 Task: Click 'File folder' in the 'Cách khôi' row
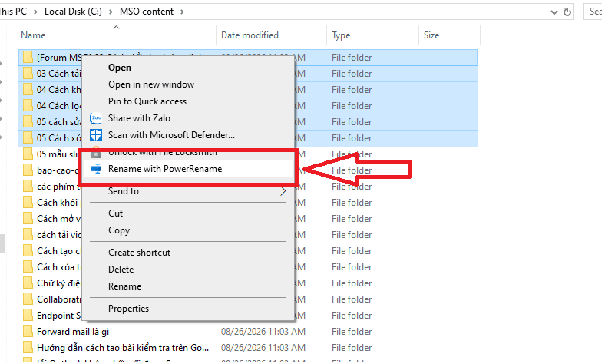click(x=352, y=203)
